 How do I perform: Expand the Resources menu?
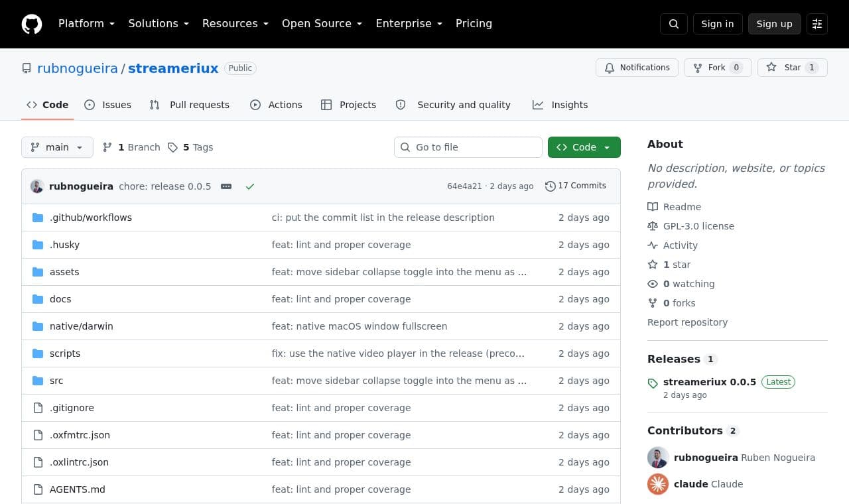point(235,24)
